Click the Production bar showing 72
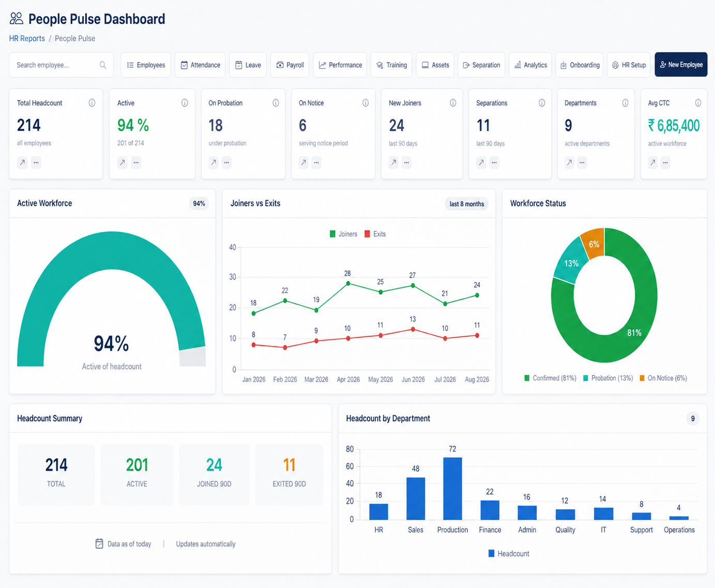715x588 pixels. (452, 488)
